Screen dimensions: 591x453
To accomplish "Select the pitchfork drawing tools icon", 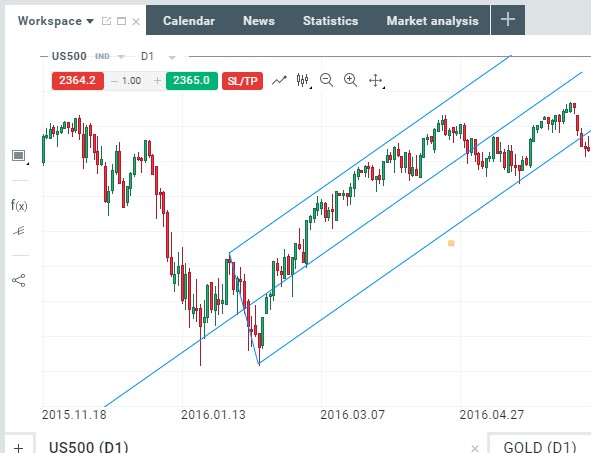I will click(19, 231).
